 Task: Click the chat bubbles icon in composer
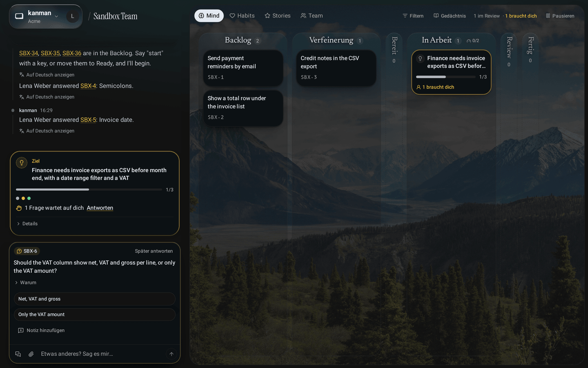pos(18,354)
